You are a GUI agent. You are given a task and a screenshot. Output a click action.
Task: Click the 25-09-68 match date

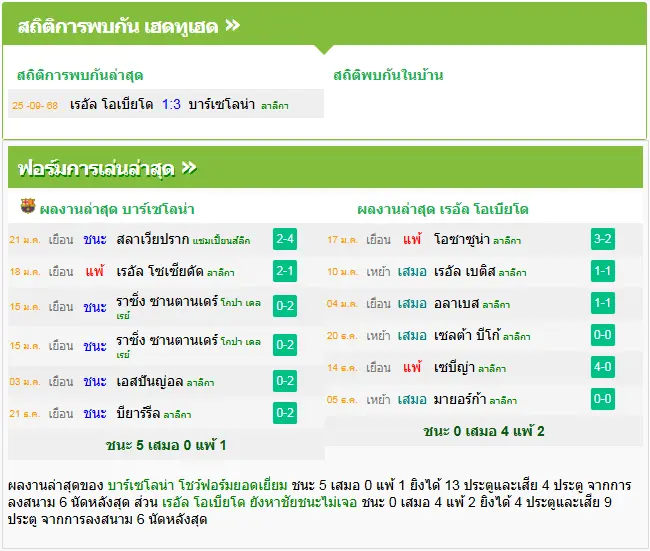click(35, 105)
